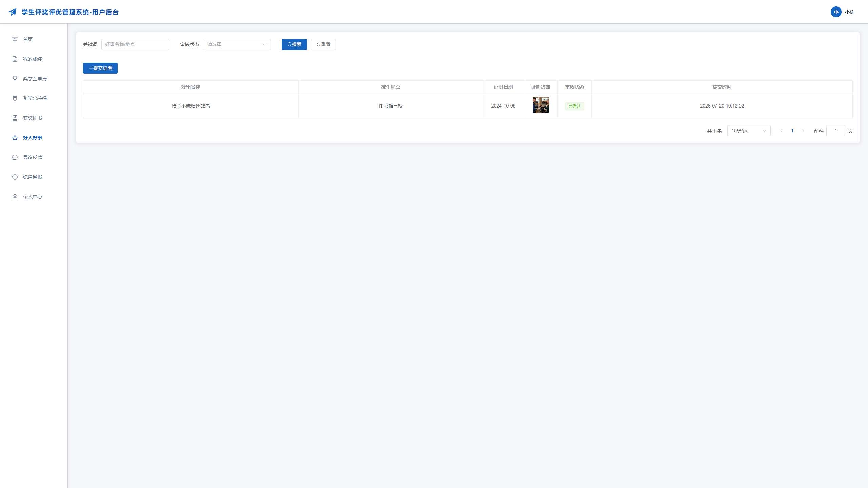The image size is (868, 488).
Task: Open 获奖证书 menu entry
Action: 34,118
